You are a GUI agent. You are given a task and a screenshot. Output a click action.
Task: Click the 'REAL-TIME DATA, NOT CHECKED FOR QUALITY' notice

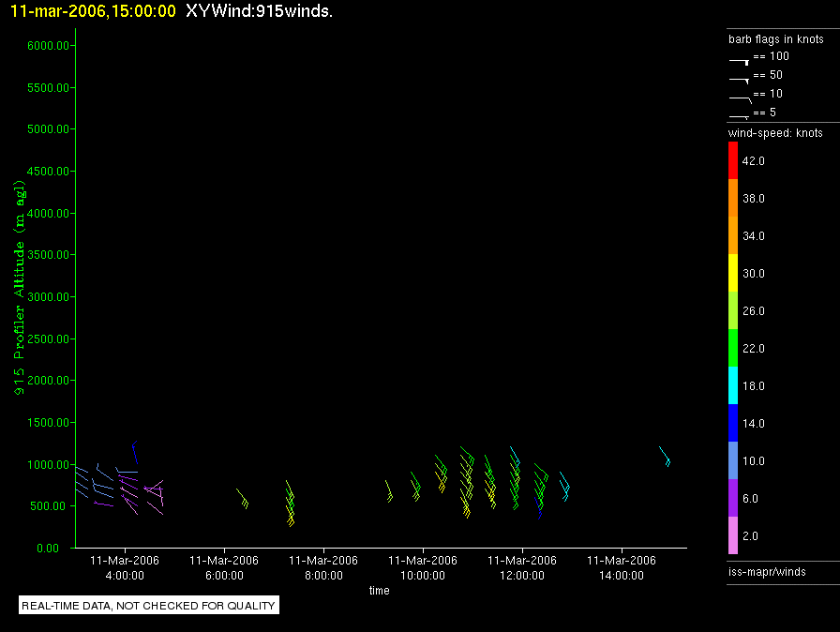(148, 606)
